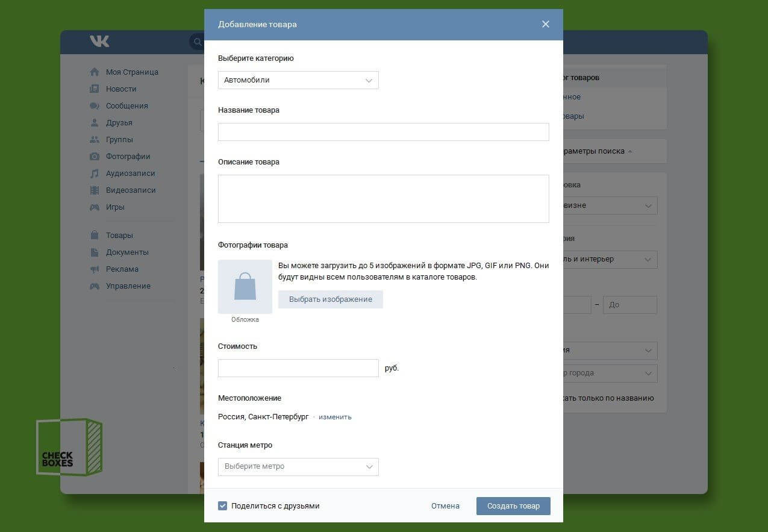Viewport: 768px width, 532px height.
Task: Expand the Выберите метро dropdown
Action: click(298, 467)
